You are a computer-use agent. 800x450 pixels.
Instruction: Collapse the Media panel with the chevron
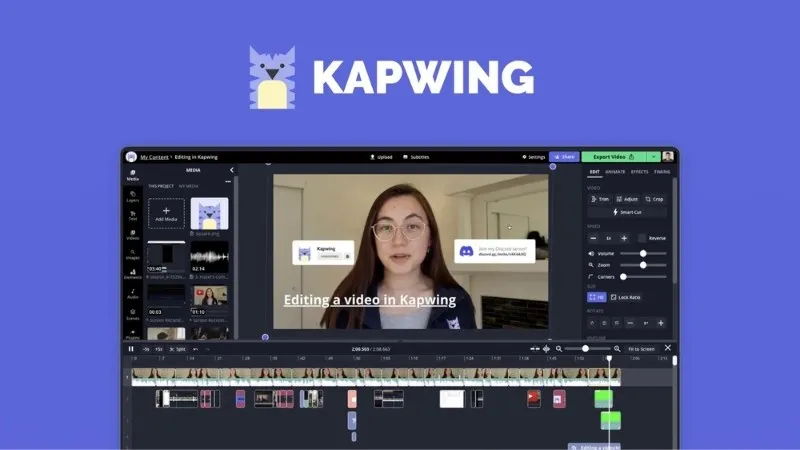coord(231,171)
